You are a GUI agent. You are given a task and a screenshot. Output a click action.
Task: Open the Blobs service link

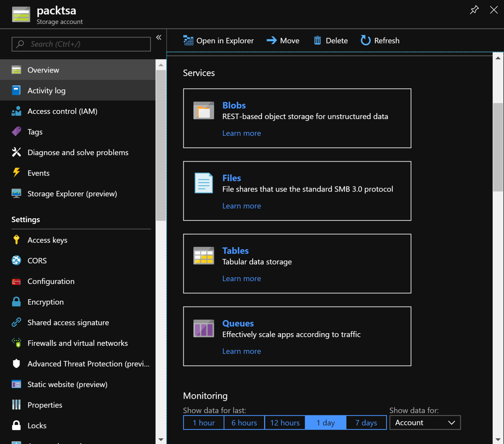(x=234, y=105)
